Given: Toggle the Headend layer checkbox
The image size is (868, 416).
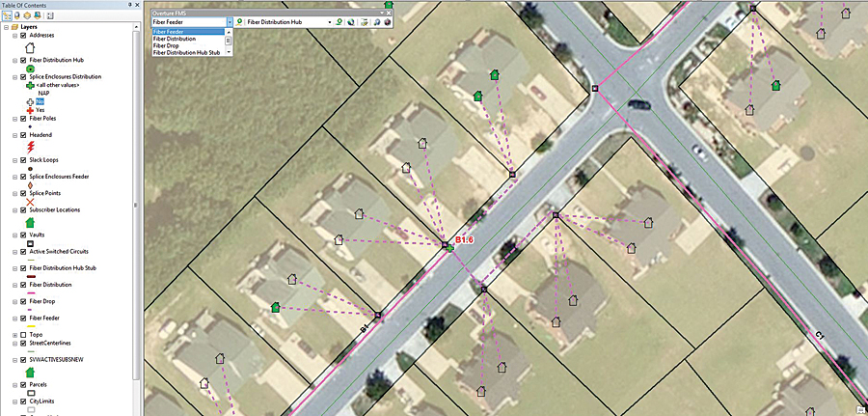Looking at the screenshot, I should click(x=23, y=134).
